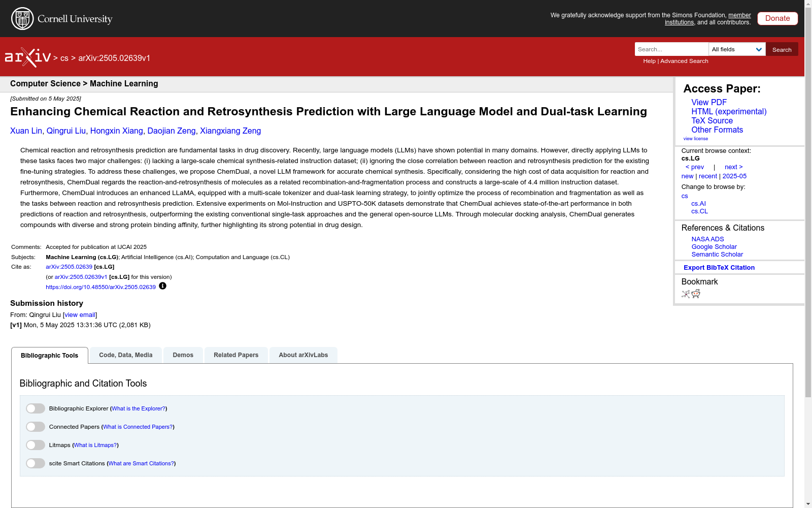Open View PDF link
This screenshot has height=508, width=812.
(x=709, y=103)
